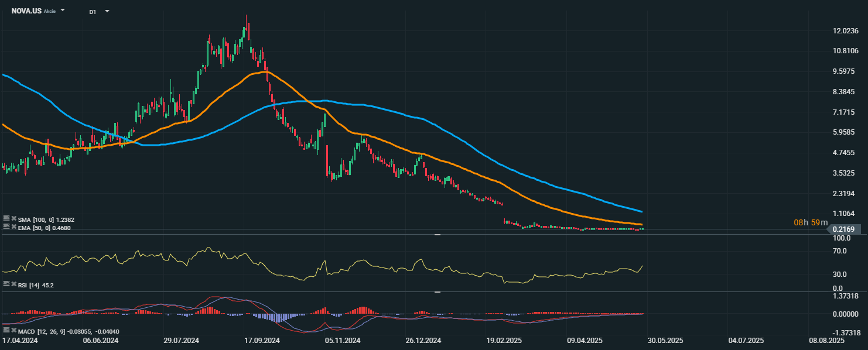The height and width of the screenshot is (350, 868).
Task: Expand the NOVA.US symbol dropdown arrow
Action: click(x=63, y=11)
